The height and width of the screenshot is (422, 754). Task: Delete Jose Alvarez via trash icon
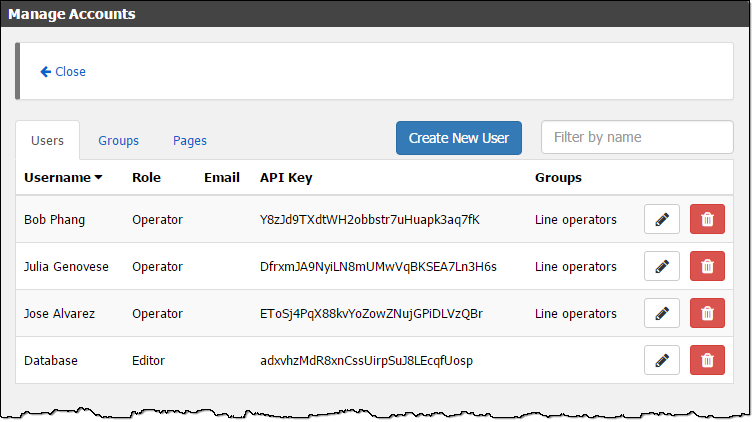707,313
